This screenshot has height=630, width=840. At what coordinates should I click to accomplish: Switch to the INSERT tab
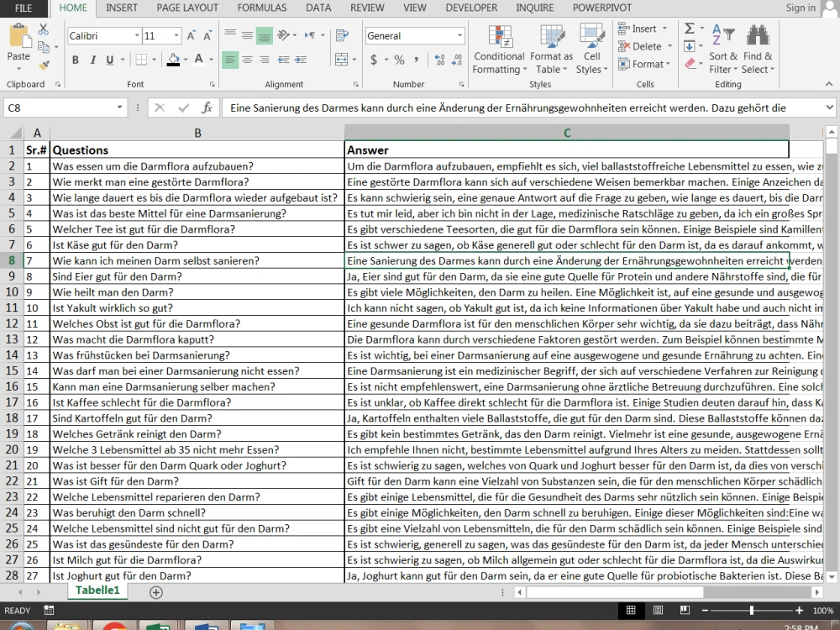pyautogui.click(x=122, y=8)
